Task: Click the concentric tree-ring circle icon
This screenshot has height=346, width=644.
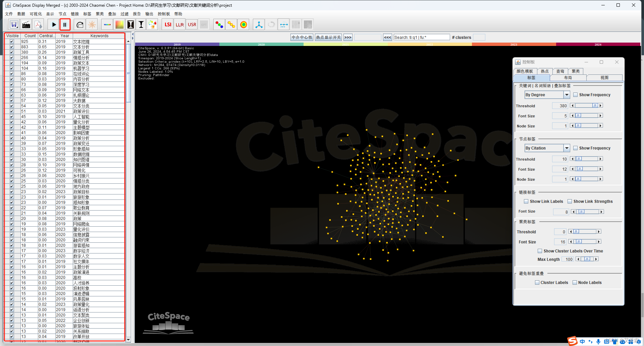Action: point(244,24)
